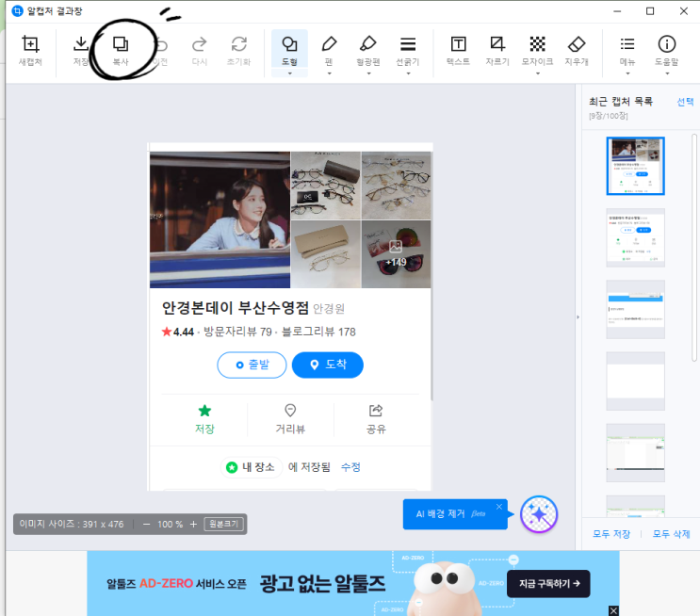Click the captured image on canvas
The width and height of the screenshot is (700, 616).
click(x=290, y=316)
